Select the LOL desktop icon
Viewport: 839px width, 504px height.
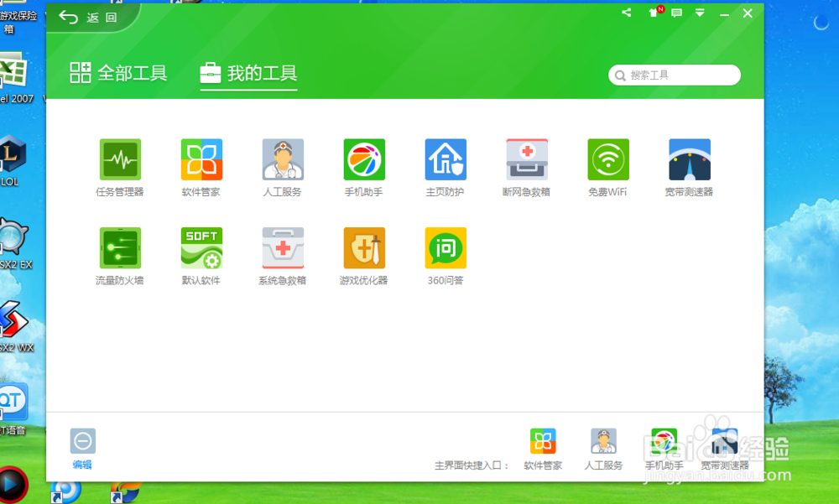tap(12, 160)
